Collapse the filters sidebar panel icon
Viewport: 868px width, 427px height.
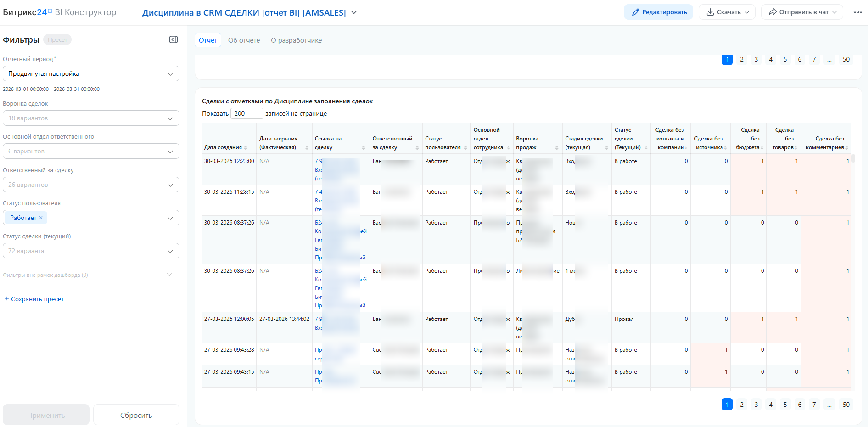(174, 39)
